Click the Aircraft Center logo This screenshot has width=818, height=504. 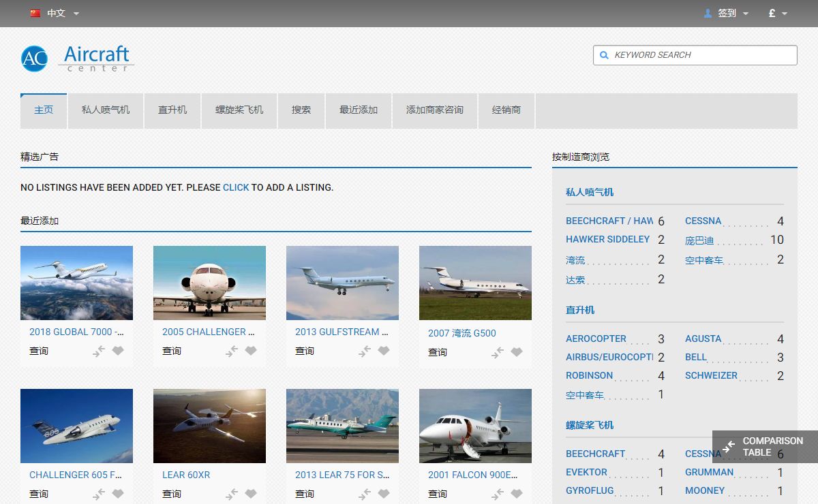[77, 59]
